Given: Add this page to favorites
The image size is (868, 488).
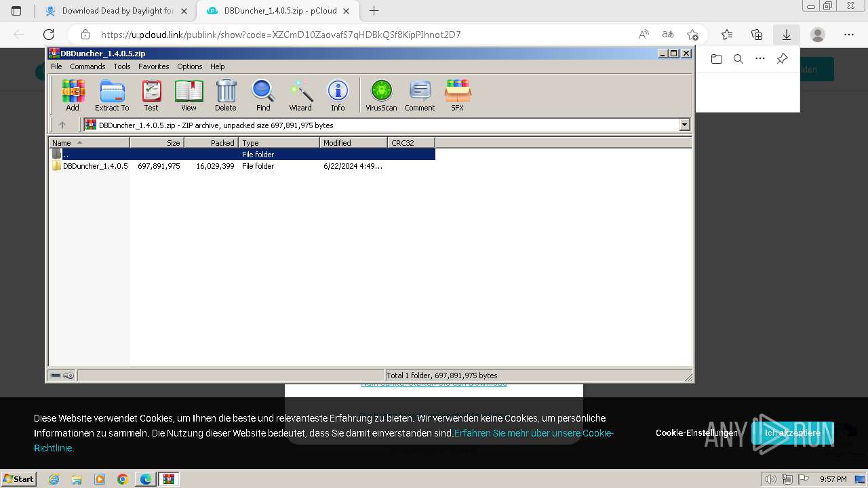Looking at the screenshot, I should pyautogui.click(x=692, y=35).
